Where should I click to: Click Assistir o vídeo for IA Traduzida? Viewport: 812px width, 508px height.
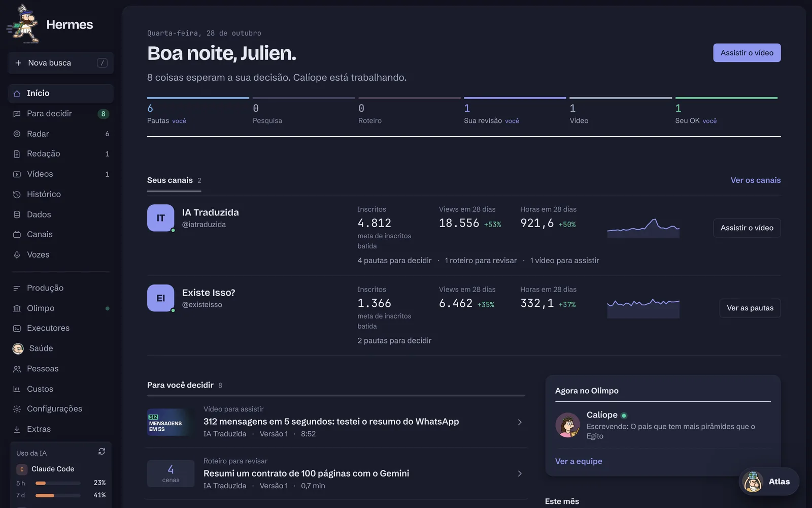pyautogui.click(x=747, y=228)
